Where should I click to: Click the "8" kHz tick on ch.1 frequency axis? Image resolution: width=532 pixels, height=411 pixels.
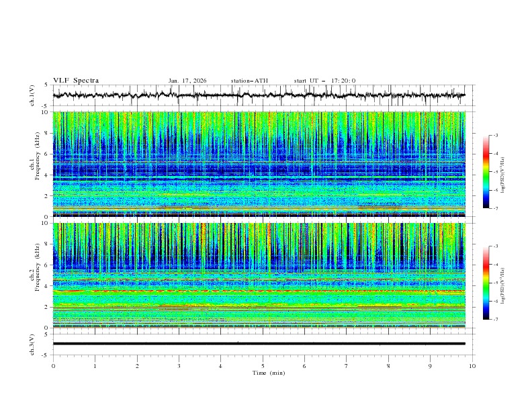click(x=47, y=133)
